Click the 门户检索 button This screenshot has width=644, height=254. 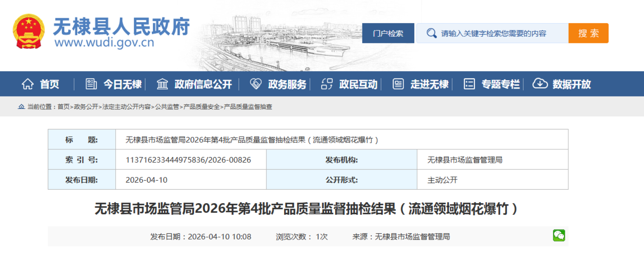[388, 33]
